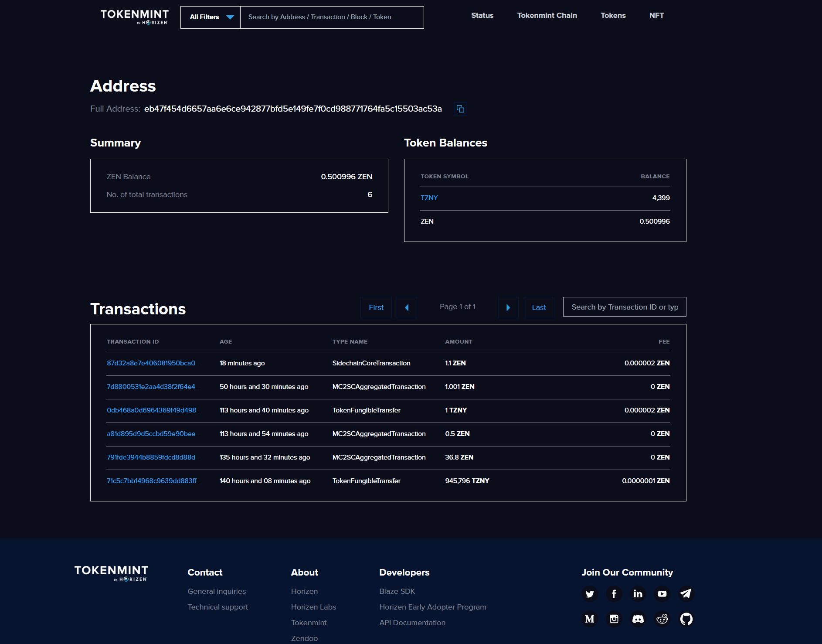Open the TZNY token balance link
Image resolution: width=822 pixels, height=644 pixels.
[429, 198]
